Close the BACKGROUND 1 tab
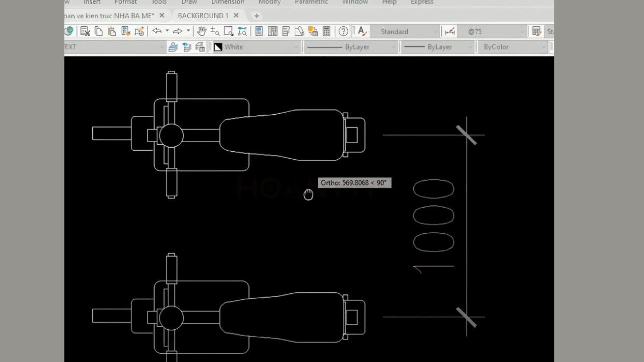 click(236, 16)
